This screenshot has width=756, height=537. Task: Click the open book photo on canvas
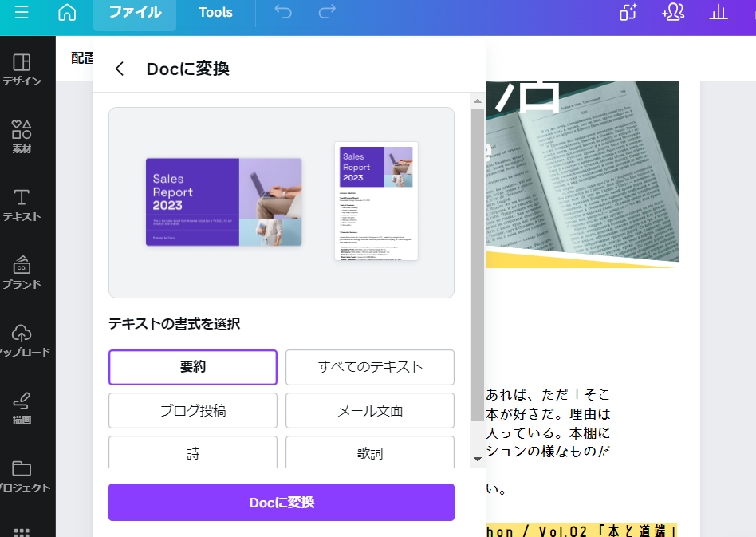(x=582, y=172)
